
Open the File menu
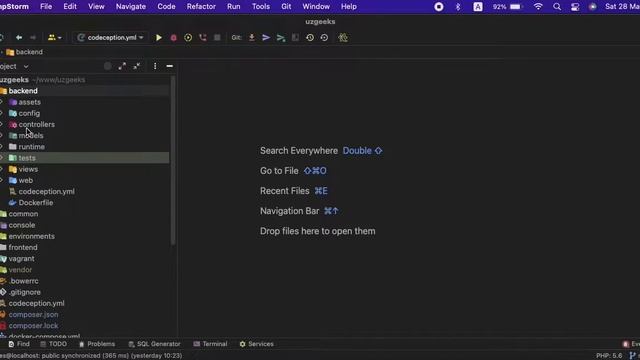coord(46,7)
